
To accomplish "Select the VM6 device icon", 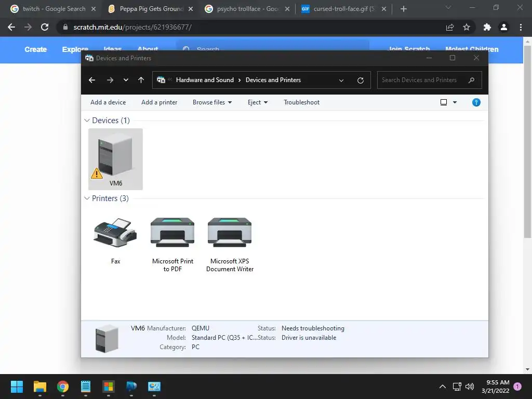I will coord(115,159).
